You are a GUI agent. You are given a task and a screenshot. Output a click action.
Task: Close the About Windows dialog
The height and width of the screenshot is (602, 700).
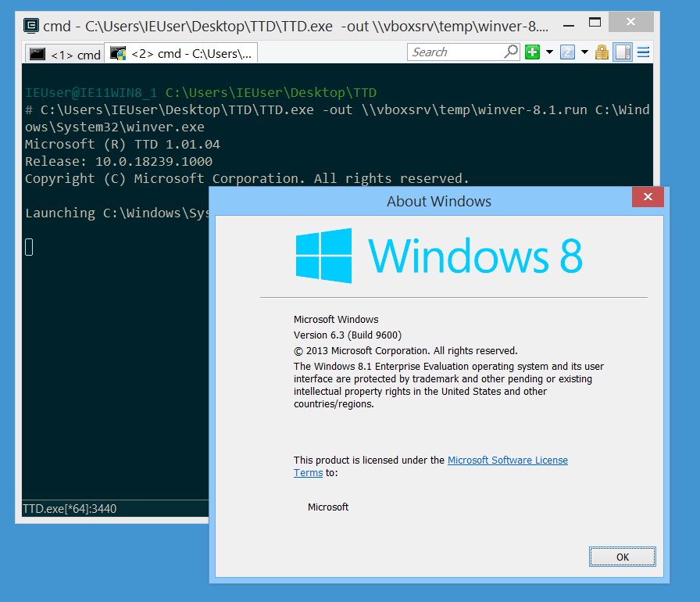tap(648, 197)
